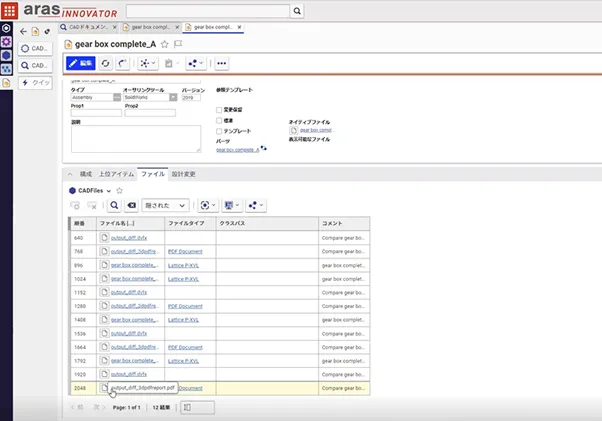Click the バージョン field showing 2019

tap(191, 97)
